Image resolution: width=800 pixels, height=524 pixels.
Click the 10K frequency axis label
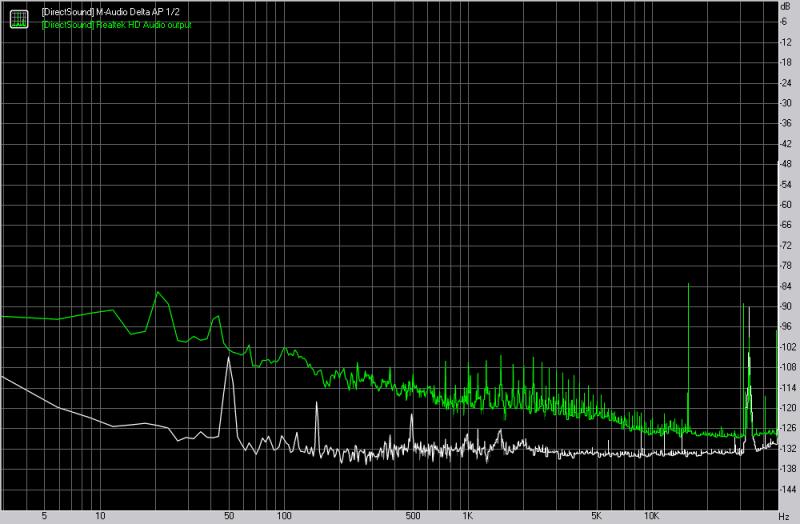(651, 516)
